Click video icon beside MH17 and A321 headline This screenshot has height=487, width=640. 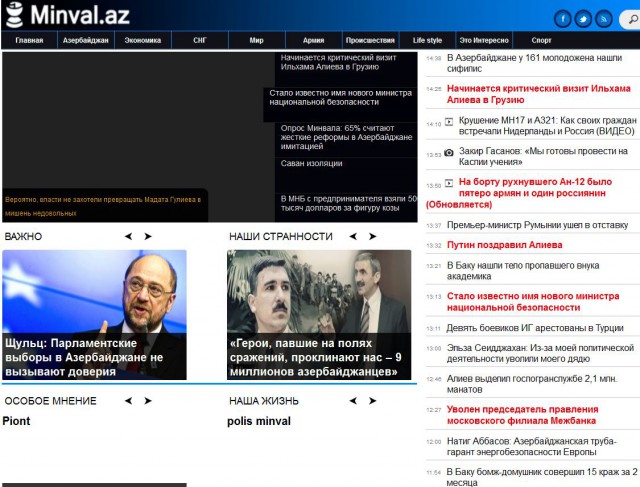pos(449,121)
